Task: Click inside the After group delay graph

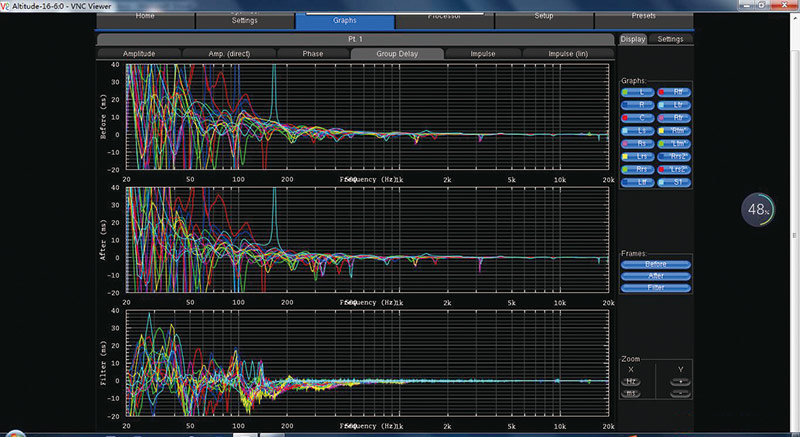Action: 367,240
